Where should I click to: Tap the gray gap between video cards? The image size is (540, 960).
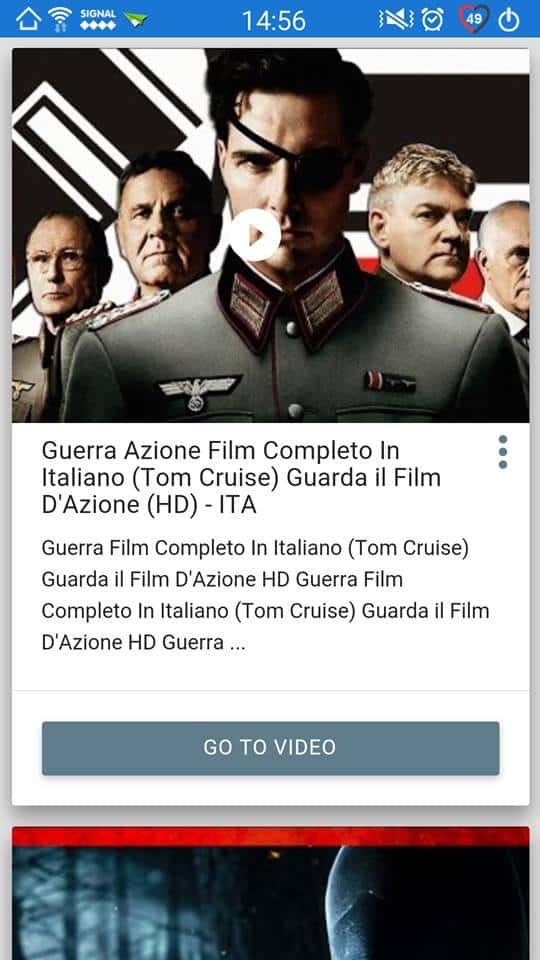click(x=271, y=816)
